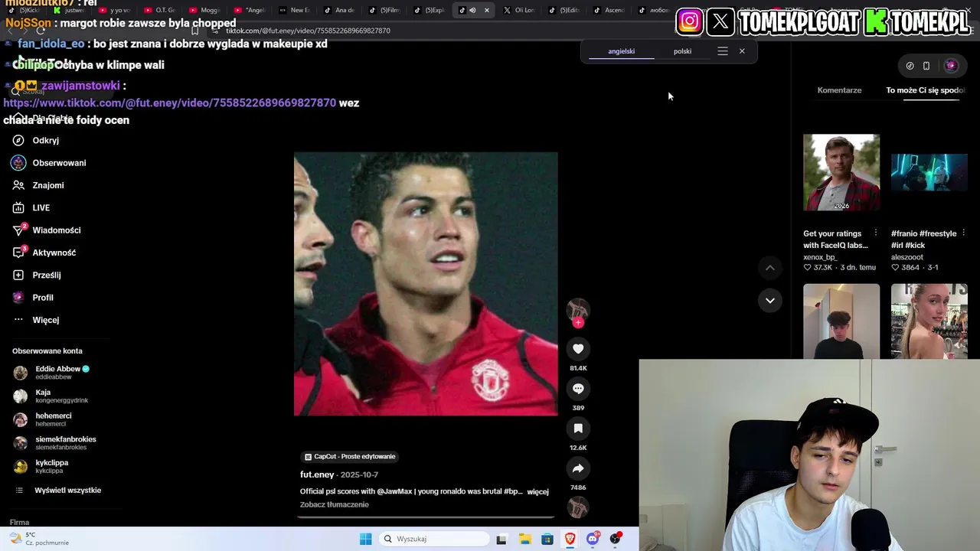Open Aktywność (Activity) in the sidebar
Viewport: 980px width, 551px height.
[x=44, y=253]
